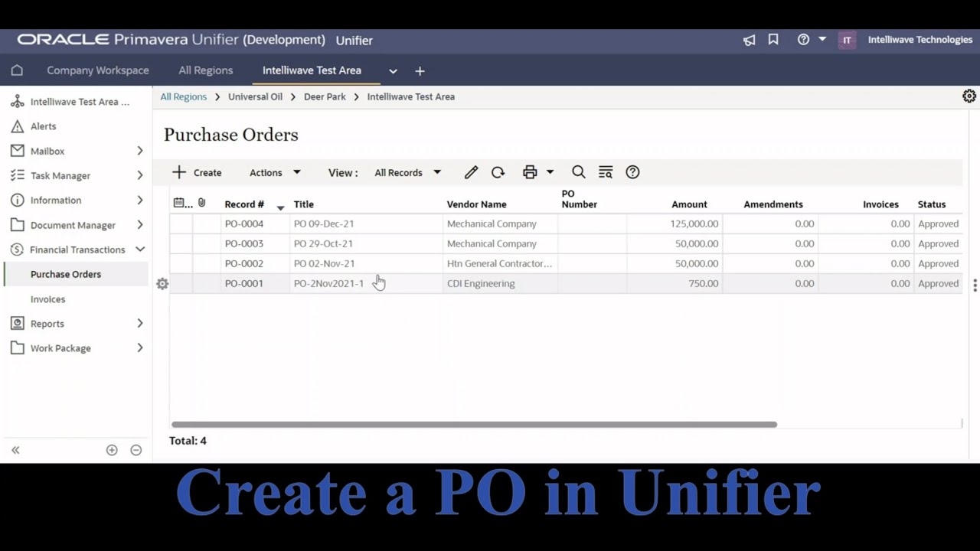980x551 pixels.
Task: Click the Alerts warning icon
Action: 17,126
